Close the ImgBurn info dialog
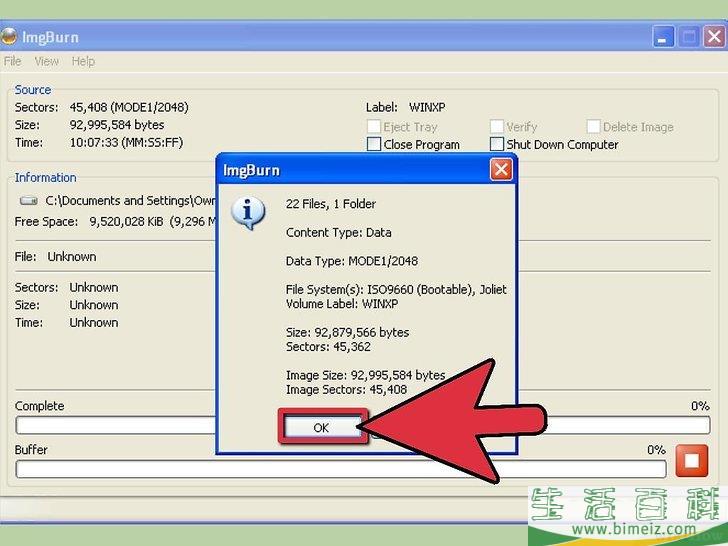Screen dimensions: 728x546 (501, 169)
